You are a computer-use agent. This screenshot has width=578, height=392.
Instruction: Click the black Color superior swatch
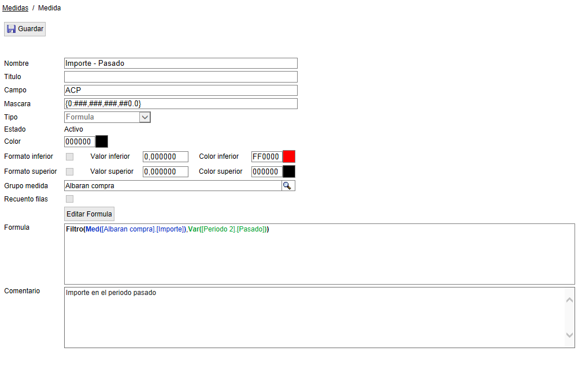click(288, 171)
